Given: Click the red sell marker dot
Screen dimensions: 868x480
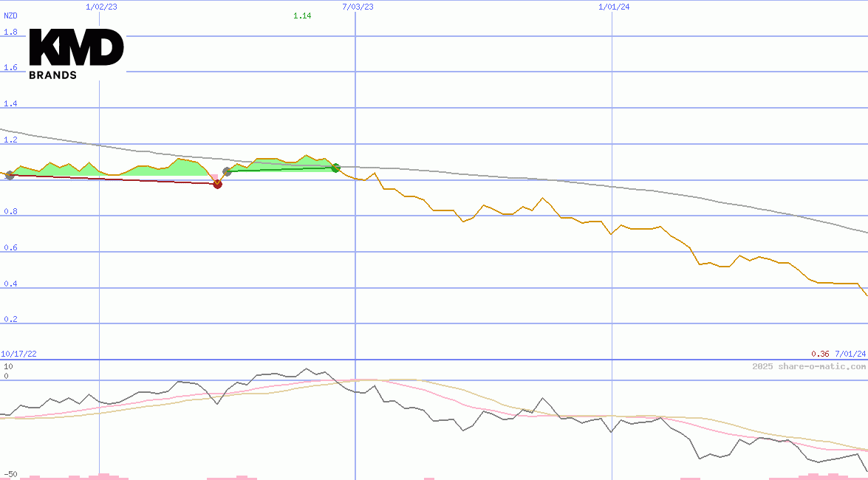Looking at the screenshot, I should (x=217, y=184).
